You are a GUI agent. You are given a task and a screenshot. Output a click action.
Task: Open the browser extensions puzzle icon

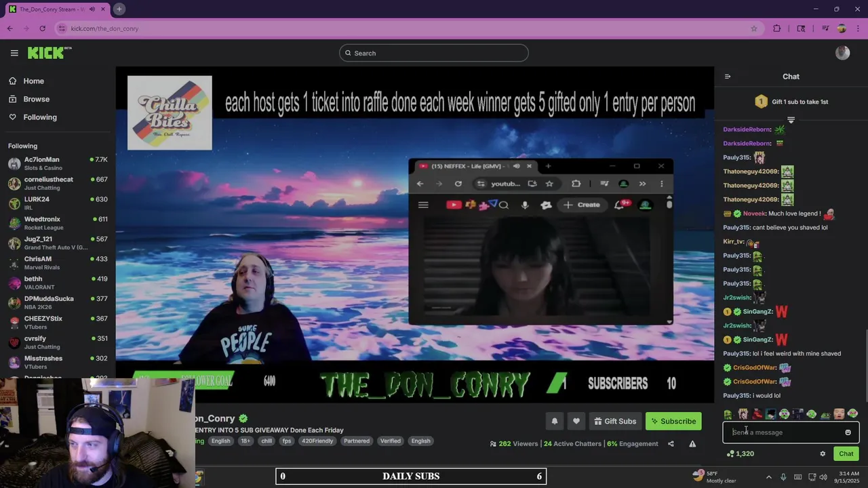pos(777,28)
